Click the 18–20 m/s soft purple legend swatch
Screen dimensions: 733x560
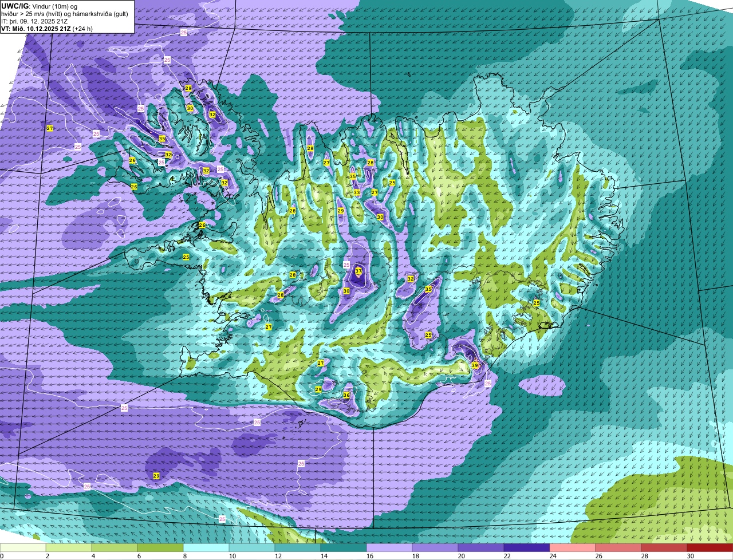tap(435, 547)
